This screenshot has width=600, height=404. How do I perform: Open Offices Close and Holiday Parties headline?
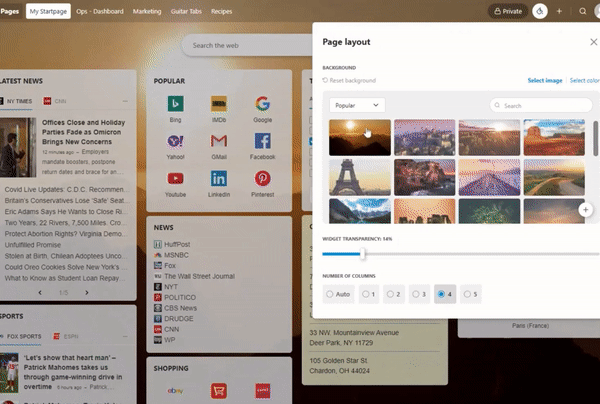83,132
